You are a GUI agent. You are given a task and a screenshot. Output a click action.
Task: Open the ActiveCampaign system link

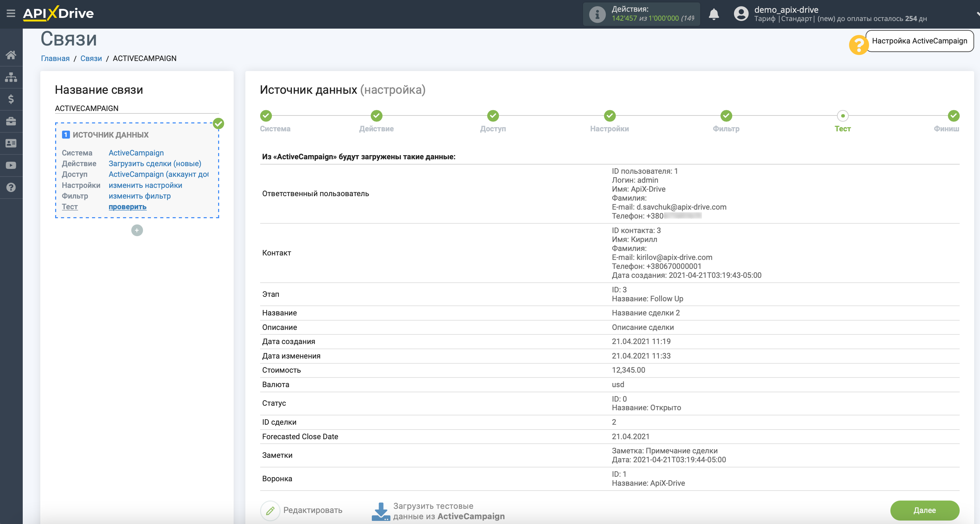click(136, 153)
